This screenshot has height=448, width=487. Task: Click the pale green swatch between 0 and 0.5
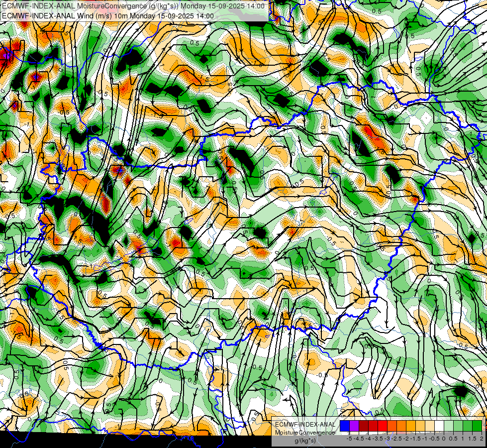click(x=449, y=426)
